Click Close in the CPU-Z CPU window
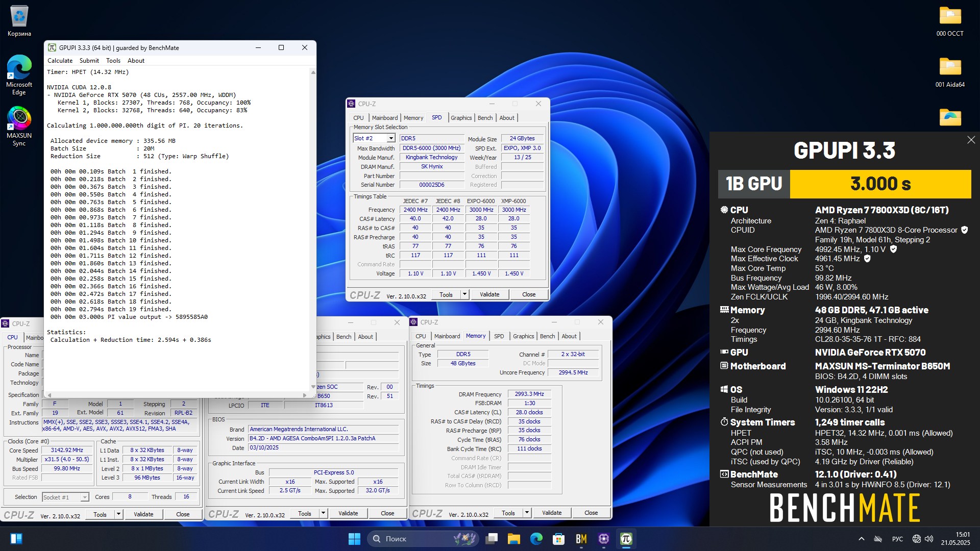The width and height of the screenshot is (980, 551). coord(183,514)
